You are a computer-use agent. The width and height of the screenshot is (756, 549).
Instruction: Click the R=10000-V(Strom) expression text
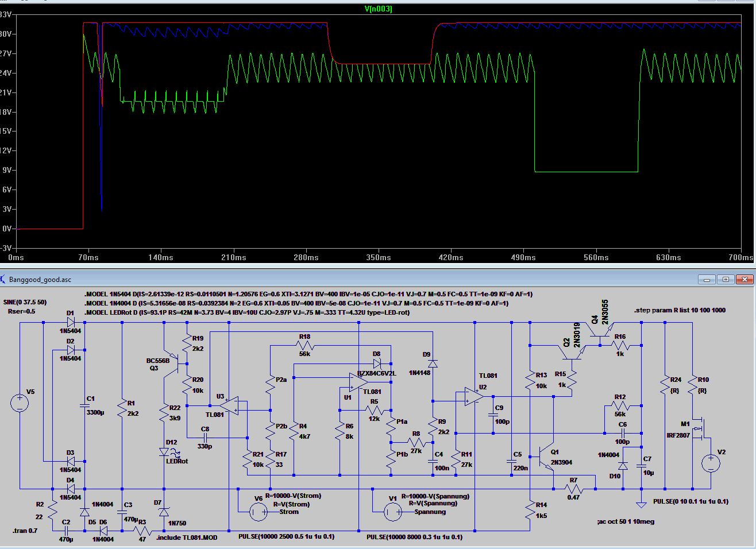pos(293,496)
